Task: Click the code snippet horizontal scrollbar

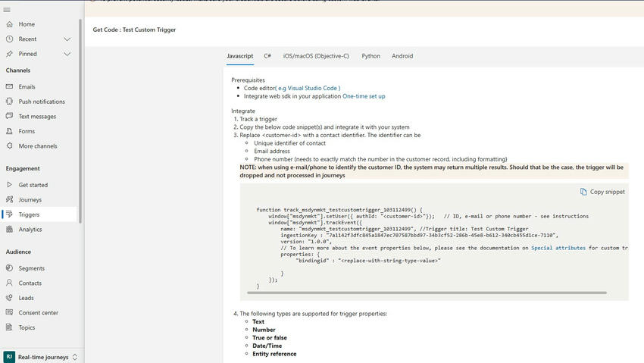Action: (x=427, y=293)
